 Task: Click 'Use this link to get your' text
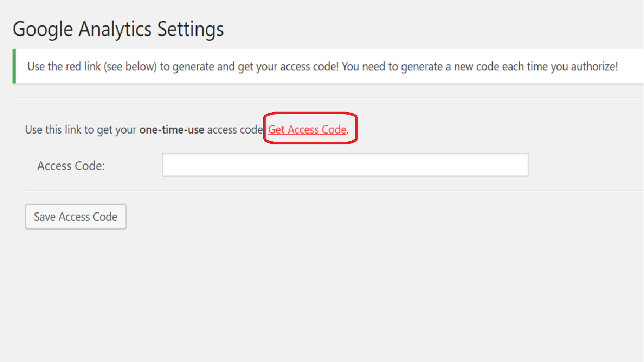coord(80,130)
